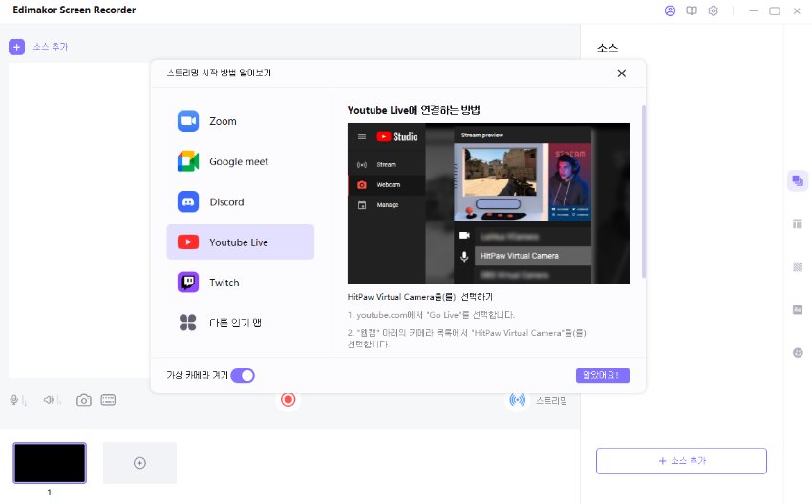Toggle the system speaker audio icon

point(49,400)
